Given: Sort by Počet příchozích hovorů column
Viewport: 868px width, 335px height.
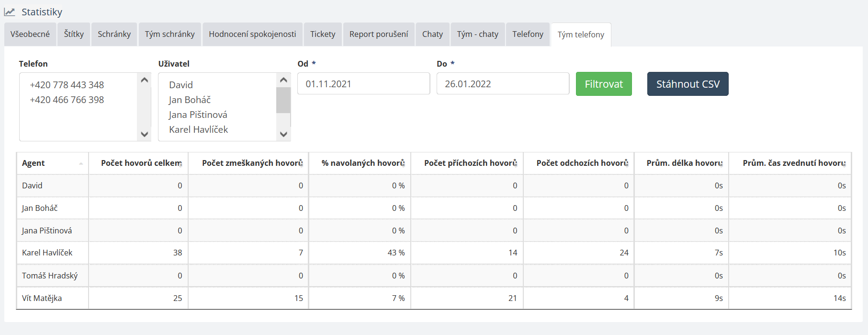Looking at the screenshot, I should click(470, 163).
